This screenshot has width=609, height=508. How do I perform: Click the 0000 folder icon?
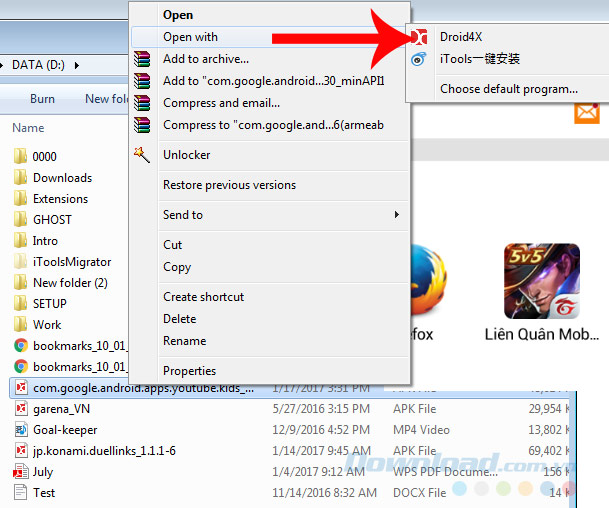click(x=21, y=156)
